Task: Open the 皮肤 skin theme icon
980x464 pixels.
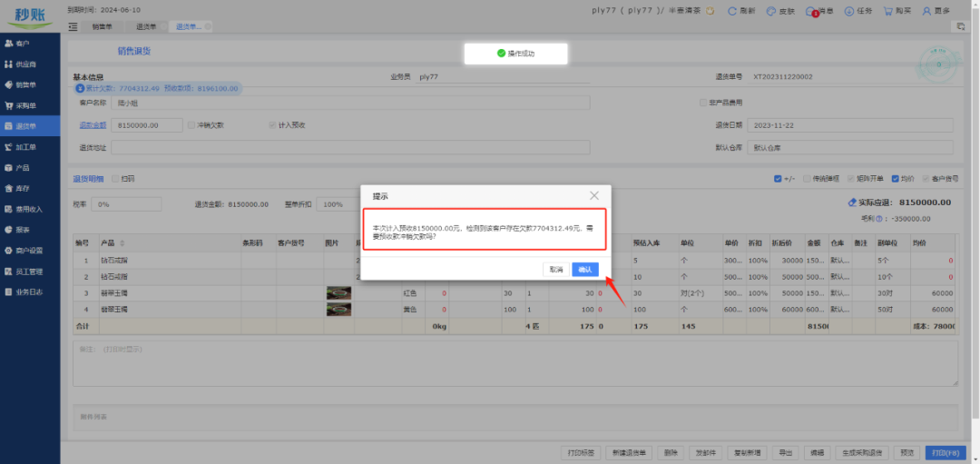Action: (x=771, y=11)
